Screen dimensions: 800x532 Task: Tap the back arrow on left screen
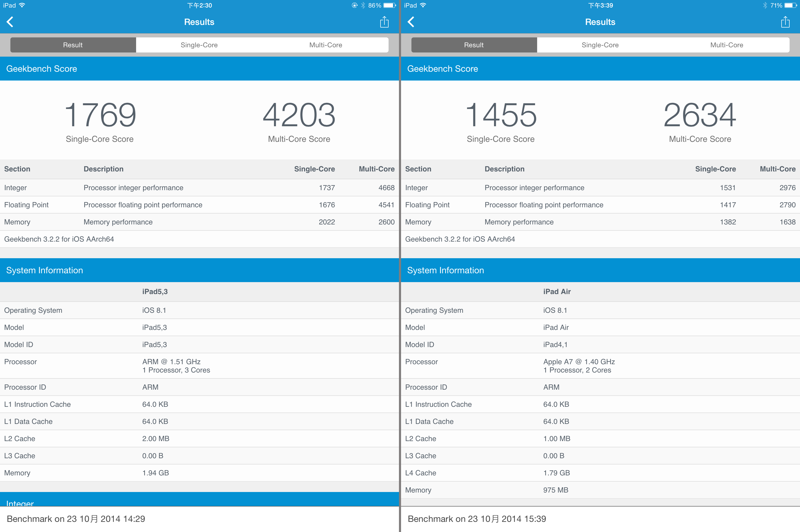click(x=10, y=22)
